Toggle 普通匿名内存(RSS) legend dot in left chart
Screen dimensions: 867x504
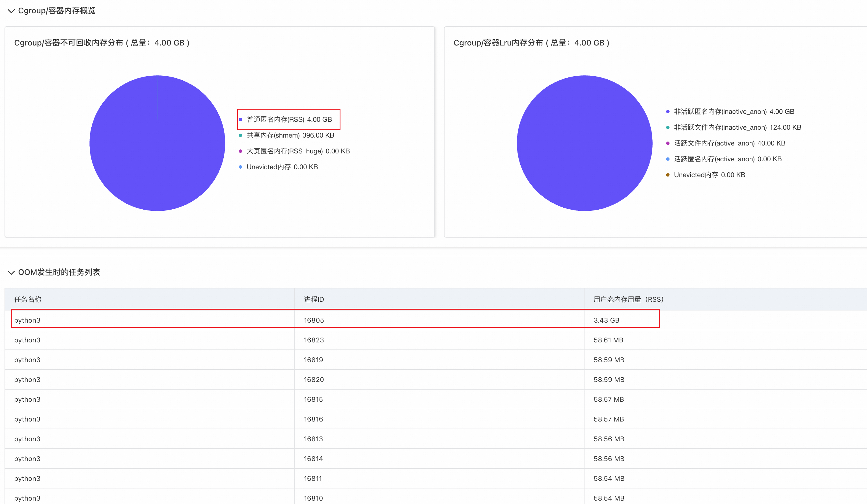(240, 120)
